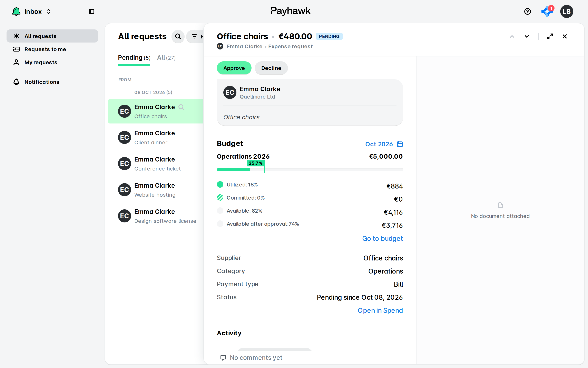Open the help question mark icon
This screenshot has width=588, height=368.
tap(527, 11)
